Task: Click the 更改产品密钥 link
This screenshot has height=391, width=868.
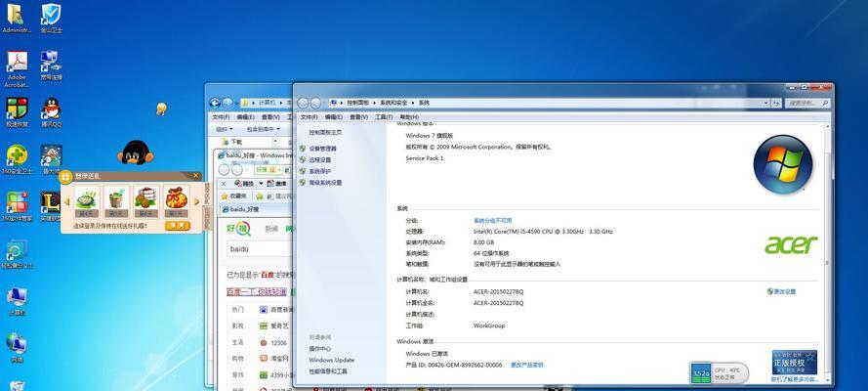Action: point(526,365)
